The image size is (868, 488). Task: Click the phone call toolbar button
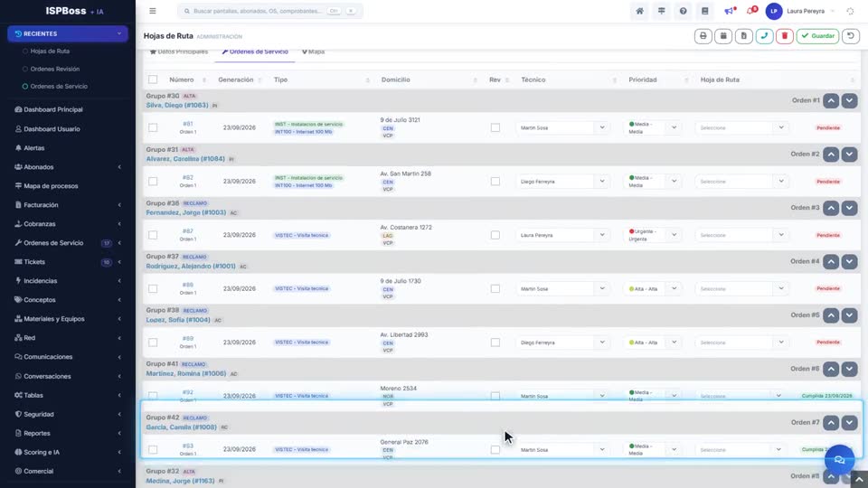(765, 36)
